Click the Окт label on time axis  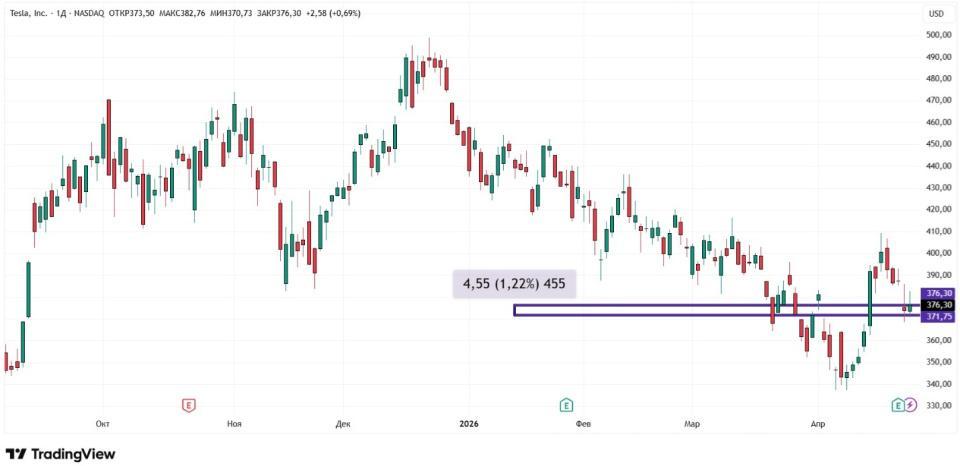click(x=102, y=424)
